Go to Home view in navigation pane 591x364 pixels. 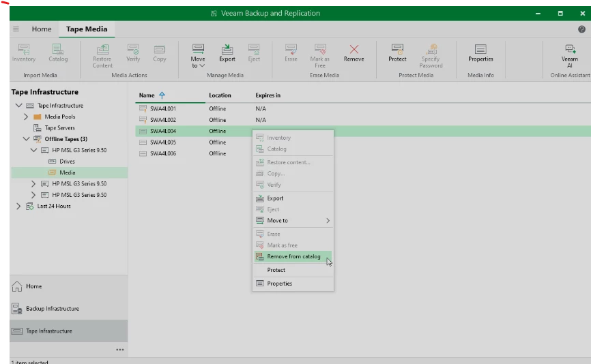tap(33, 286)
